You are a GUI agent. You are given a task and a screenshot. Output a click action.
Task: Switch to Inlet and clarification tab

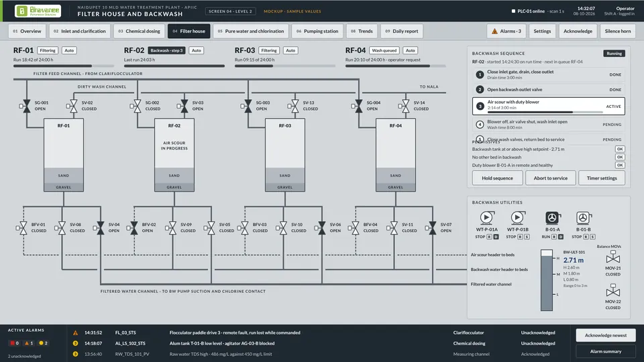[x=80, y=32]
